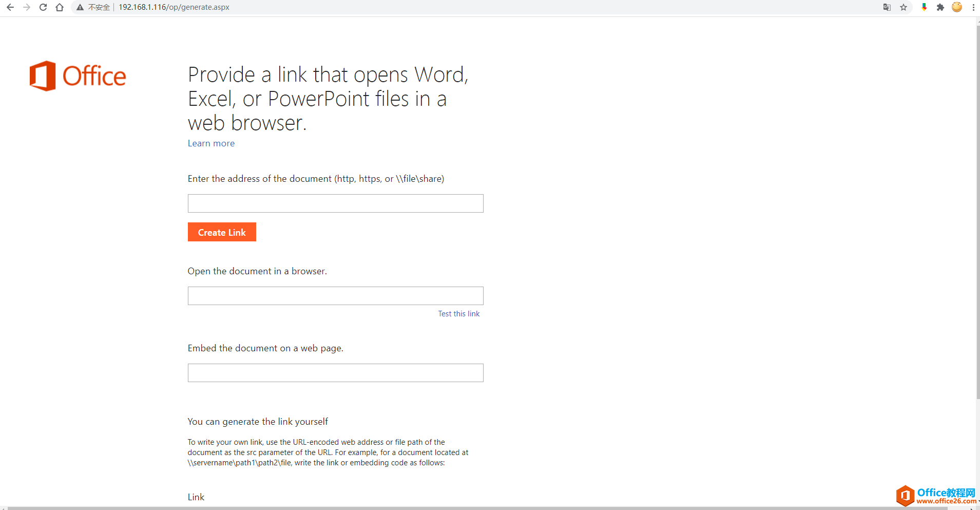
Task: Go to the browser home page
Action: coord(60,7)
